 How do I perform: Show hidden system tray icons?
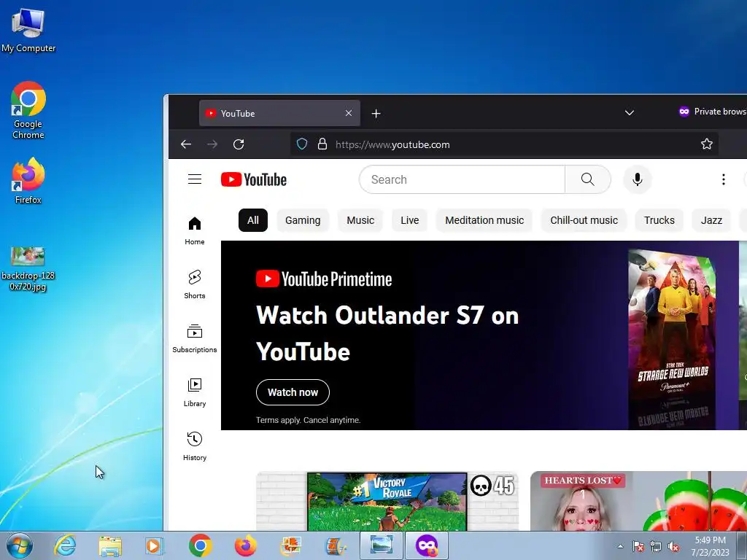pos(620,547)
